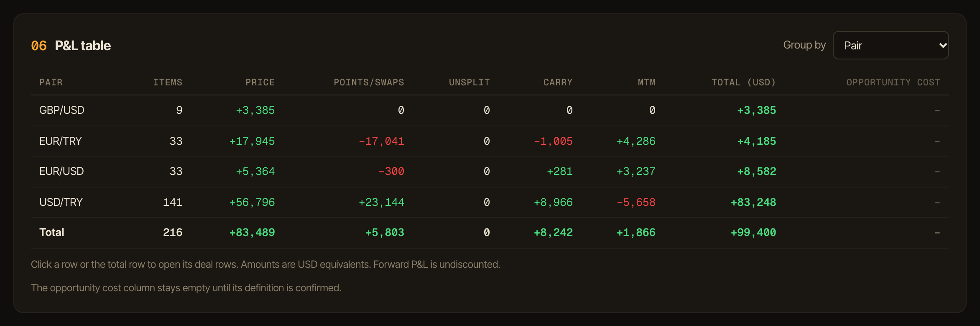Open the GBP/USD row's deal rows
Image resolution: width=980 pixels, height=326 pixels.
click(x=490, y=110)
